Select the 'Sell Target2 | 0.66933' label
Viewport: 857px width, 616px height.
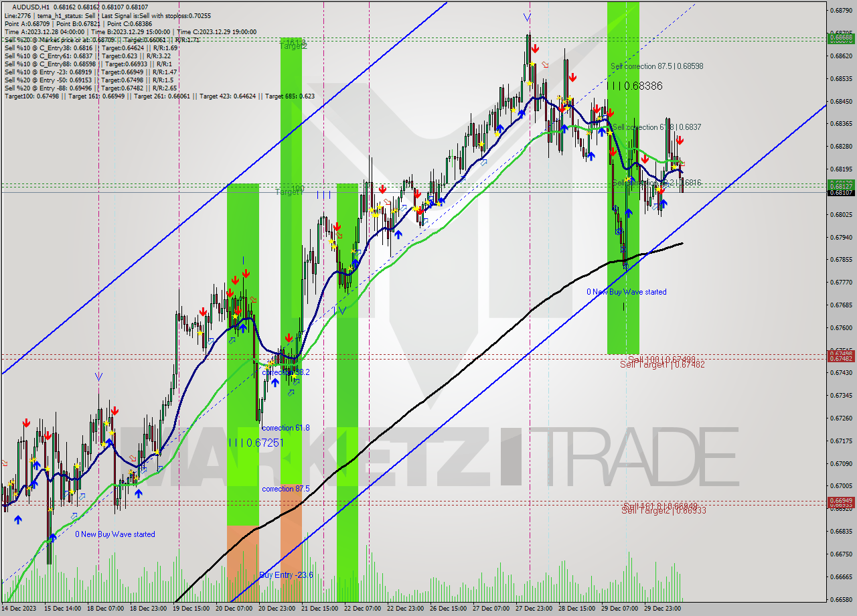[x=664, y=510]
